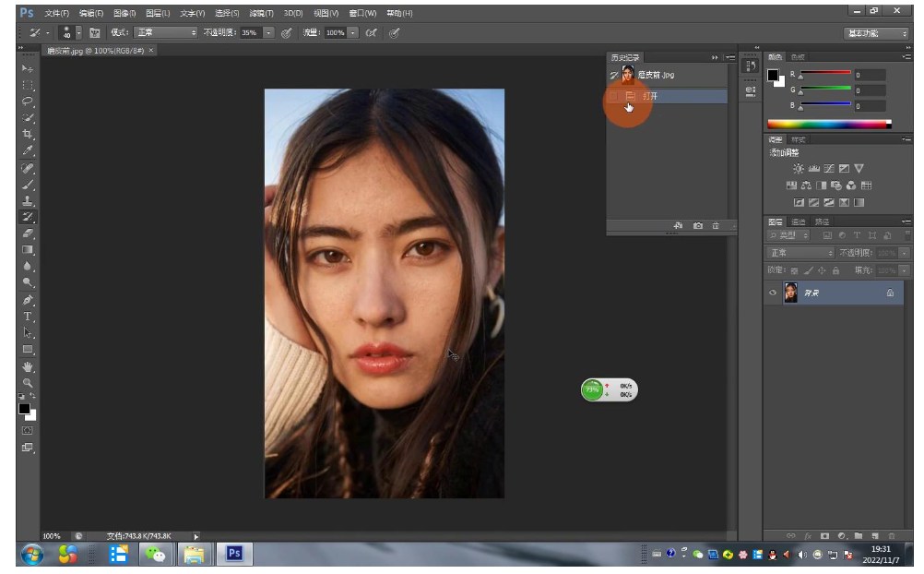Viewport: 924px width, 574px height.
Task: Select the Eraser tool
Action: 27,233
